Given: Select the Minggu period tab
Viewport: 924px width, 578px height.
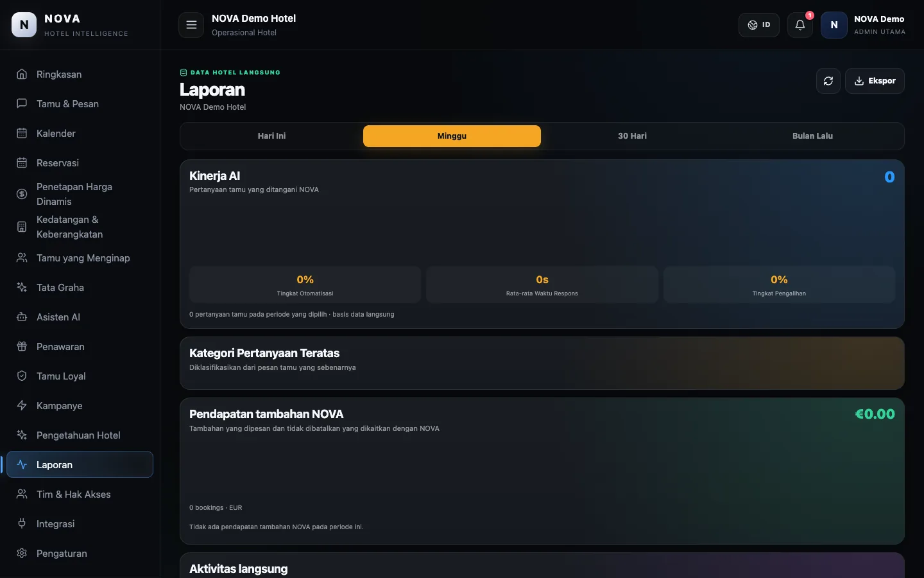Looking at the screenshot, I should (x=452, y=136).
